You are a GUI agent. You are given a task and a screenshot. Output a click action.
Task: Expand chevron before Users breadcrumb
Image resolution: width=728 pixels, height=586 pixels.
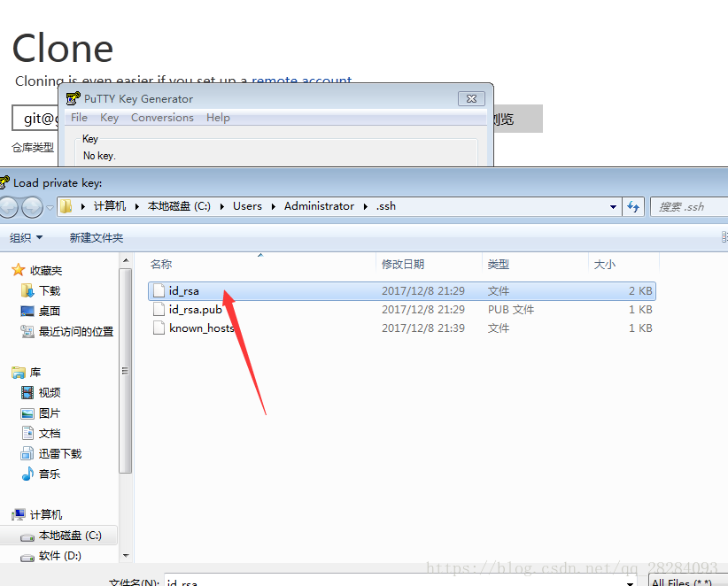coord(222,206)
